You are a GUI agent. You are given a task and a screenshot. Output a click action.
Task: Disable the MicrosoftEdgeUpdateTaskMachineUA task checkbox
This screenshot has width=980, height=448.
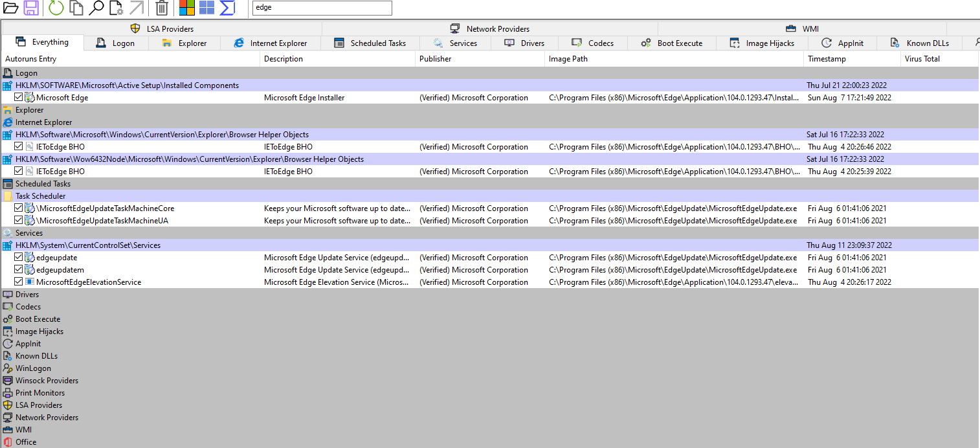point(18,221)
